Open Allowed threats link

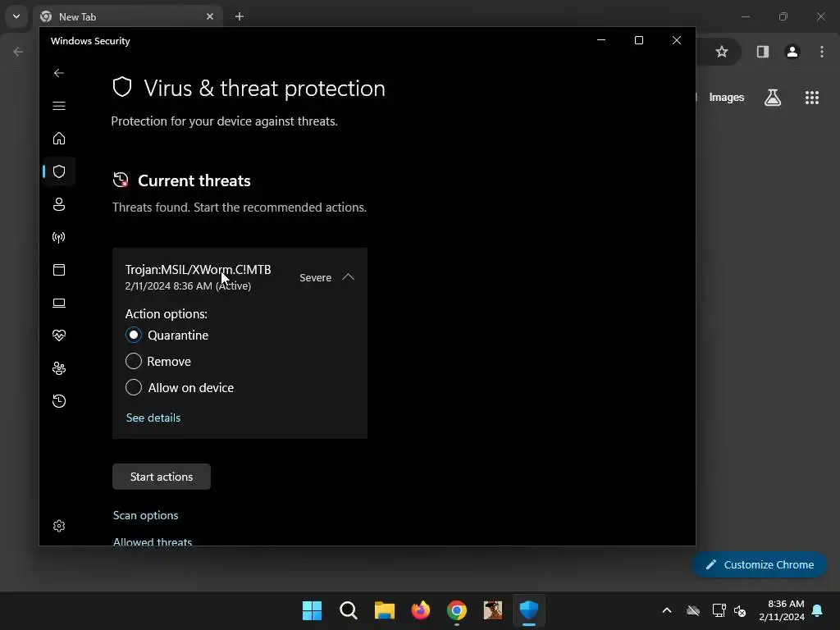pos(152,541)
